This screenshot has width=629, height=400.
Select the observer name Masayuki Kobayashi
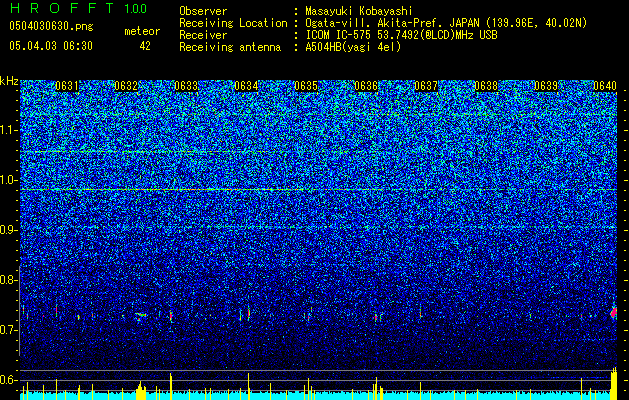click(x=359, y=11)
